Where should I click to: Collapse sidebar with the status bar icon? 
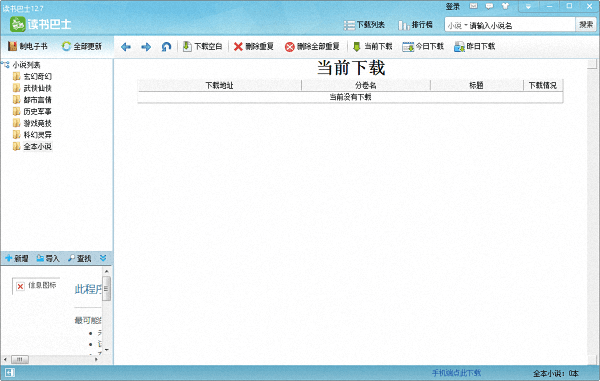coord(10,373)
